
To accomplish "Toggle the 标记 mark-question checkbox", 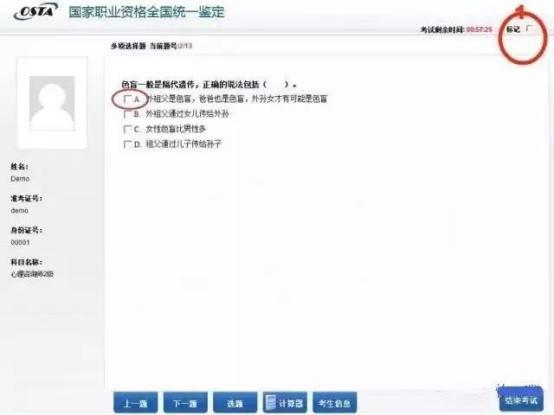I will 529,29.
